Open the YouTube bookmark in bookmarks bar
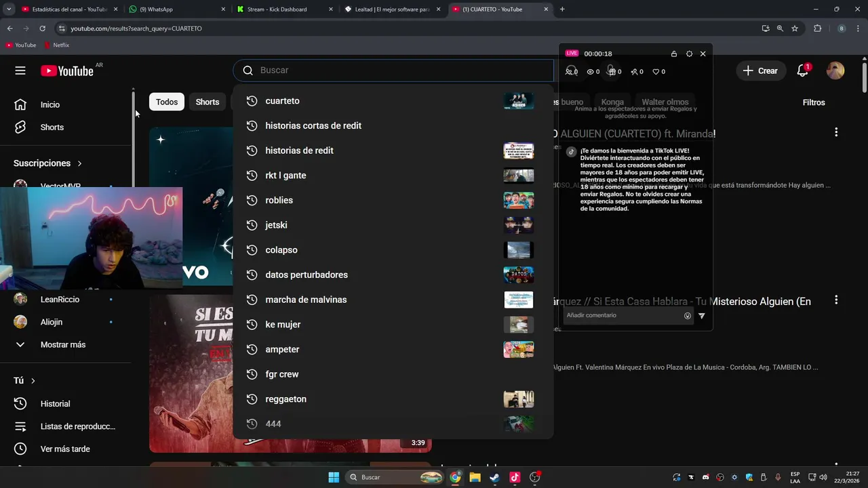868x488 pixels. pyautogui.click(x=21, y=45)
